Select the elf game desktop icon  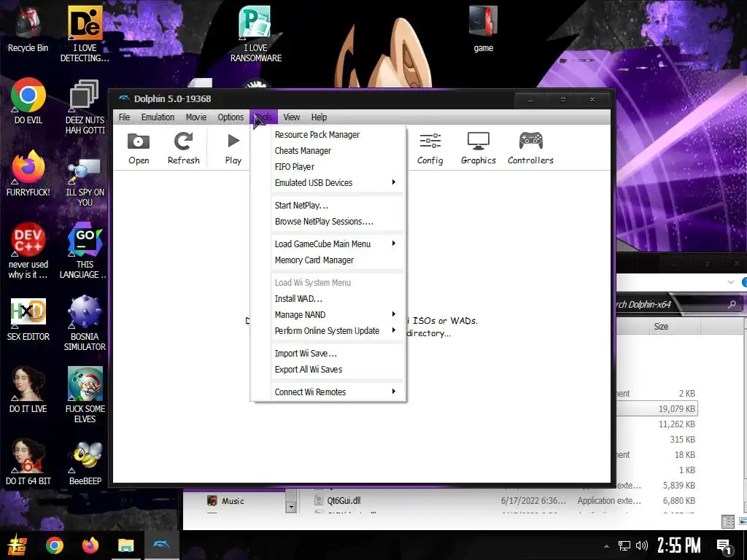pyautogui.click(x=85, y=394)
